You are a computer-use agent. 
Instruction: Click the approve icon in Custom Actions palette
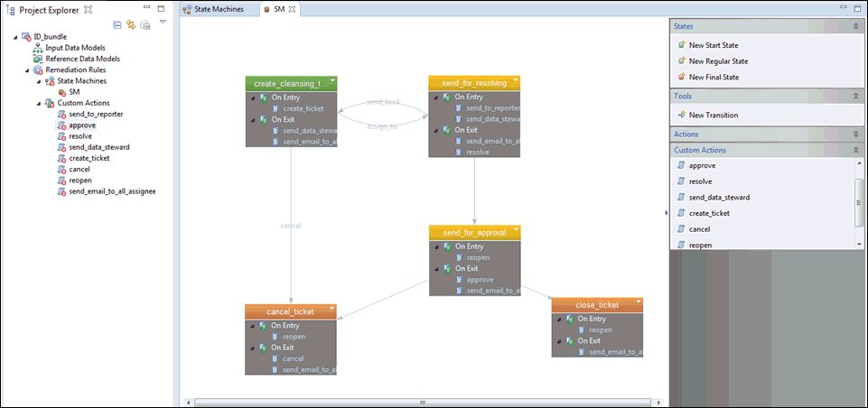click(682, 165)
